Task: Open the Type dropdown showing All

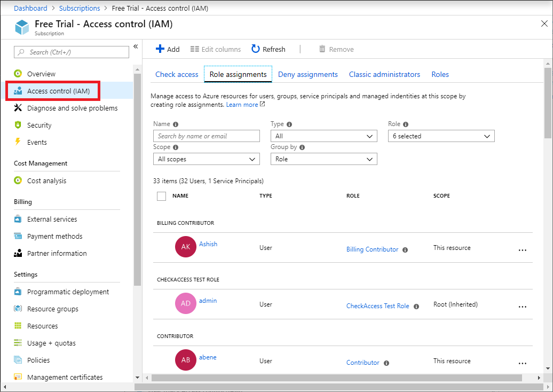Action: pyautogui.click(x=324, y=136)
